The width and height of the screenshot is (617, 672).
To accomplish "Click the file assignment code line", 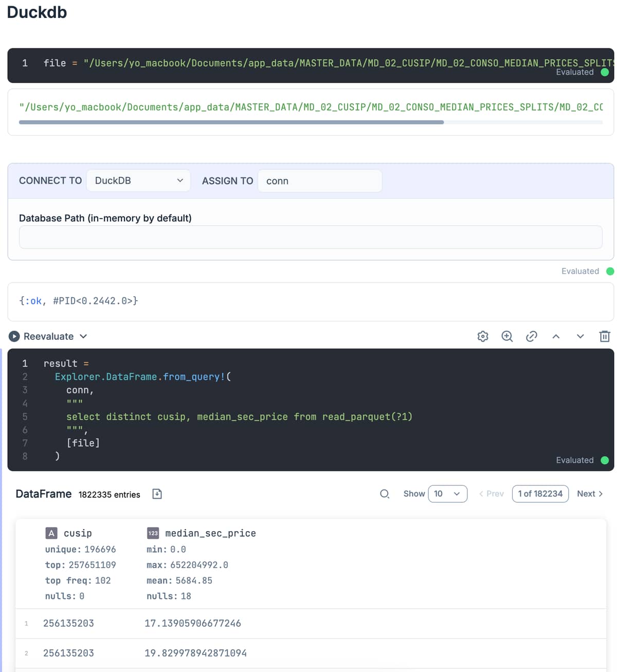I will pos(328,63).
